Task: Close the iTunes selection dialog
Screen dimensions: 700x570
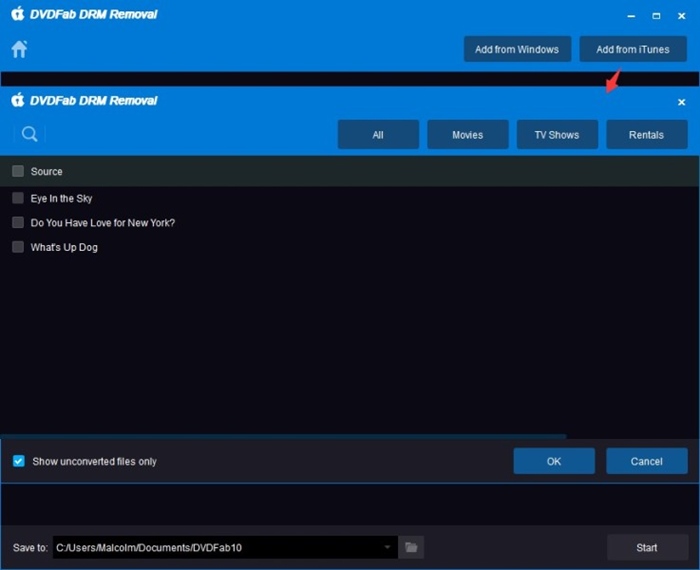Action: coord(681,102)
